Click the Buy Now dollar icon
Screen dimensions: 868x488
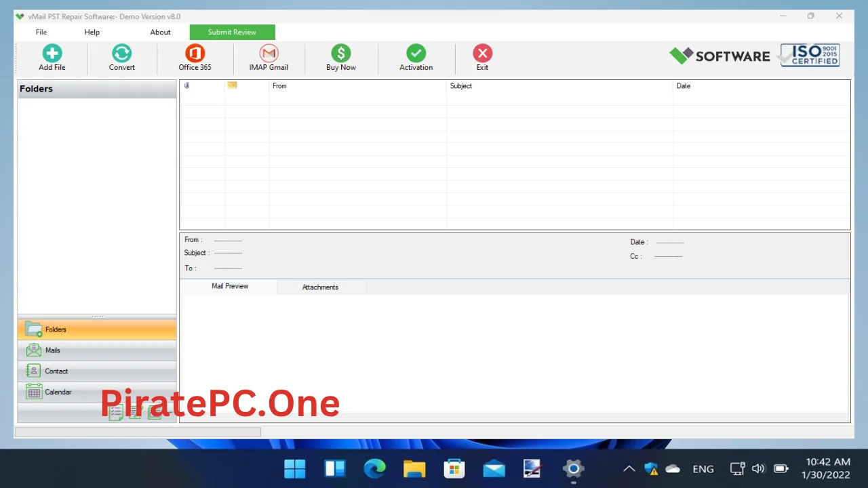pyautogui.click(x=340, y=54)
